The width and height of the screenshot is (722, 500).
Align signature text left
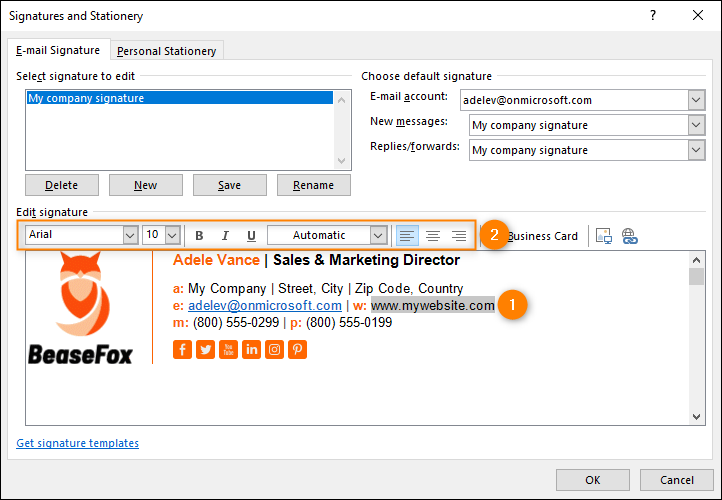tap(407, 236)
